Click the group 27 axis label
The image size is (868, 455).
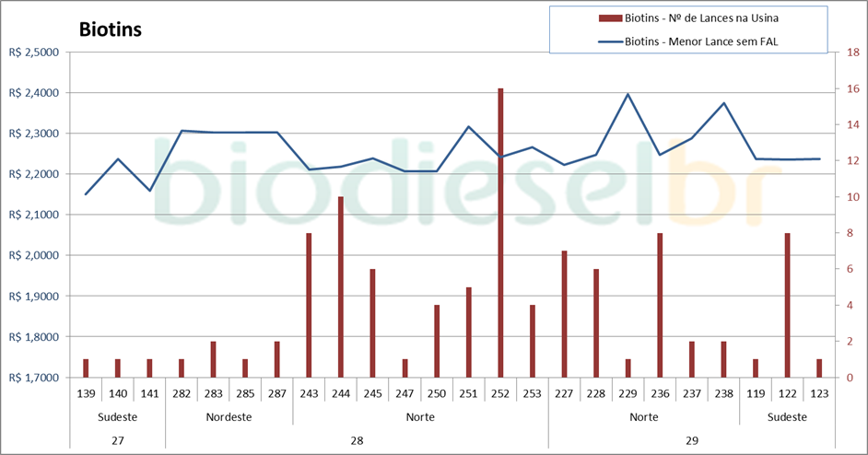pos(117,440)
